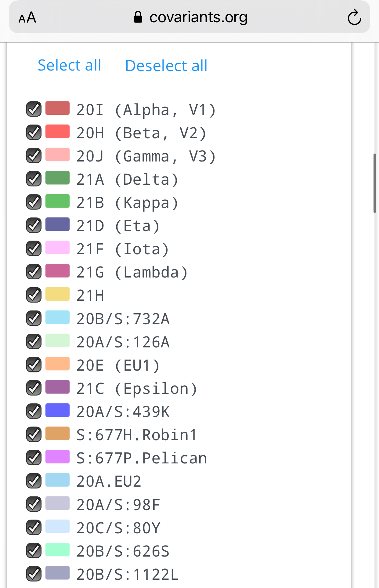Toggle the 21A (Delta) checkbox

34,179
